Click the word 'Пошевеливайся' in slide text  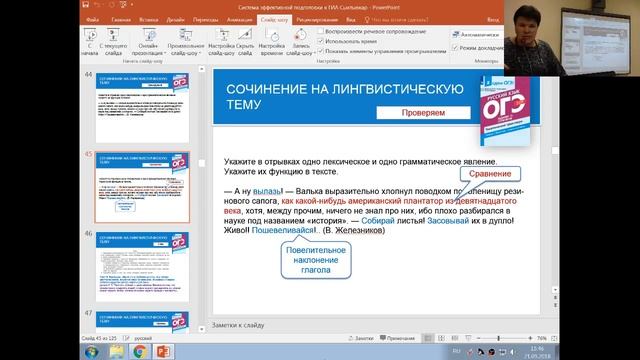[x=283, y=230]
